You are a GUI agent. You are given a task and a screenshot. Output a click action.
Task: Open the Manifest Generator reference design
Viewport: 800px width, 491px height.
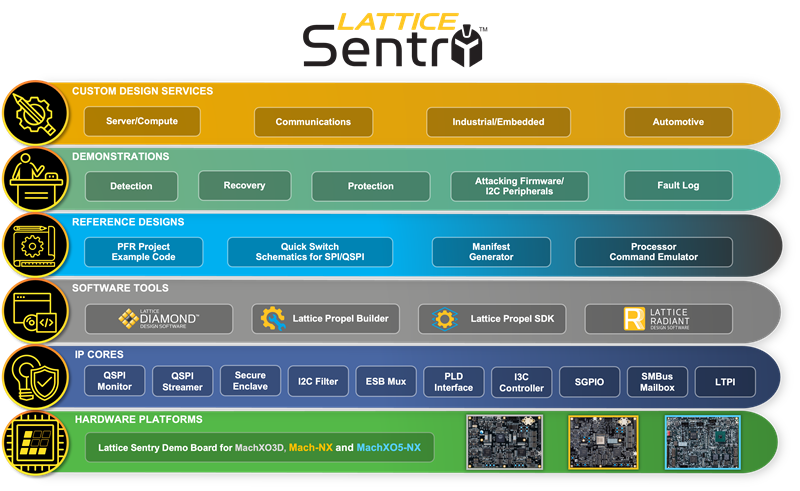[x=491, y=252]
